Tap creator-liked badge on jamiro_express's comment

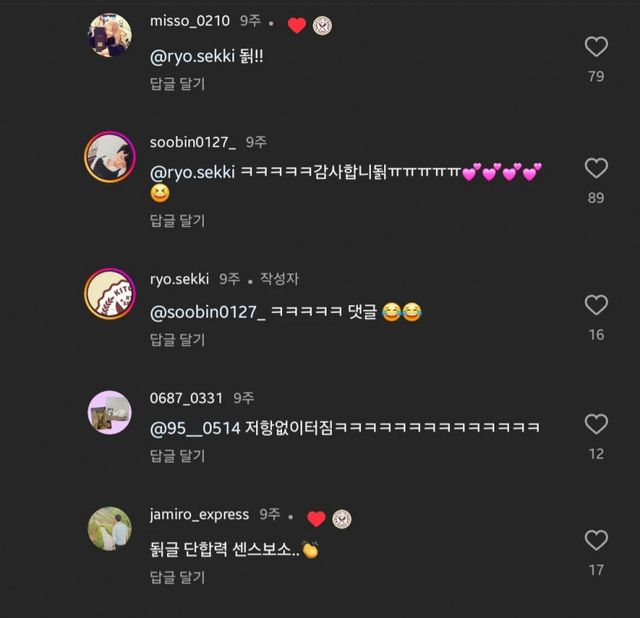[342, 519]
